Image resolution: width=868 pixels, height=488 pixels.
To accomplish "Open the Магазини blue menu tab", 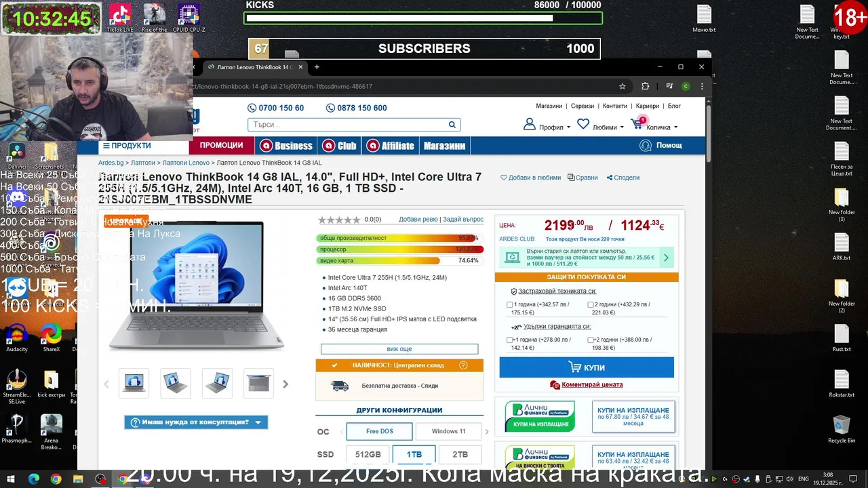I will (444, 146).
